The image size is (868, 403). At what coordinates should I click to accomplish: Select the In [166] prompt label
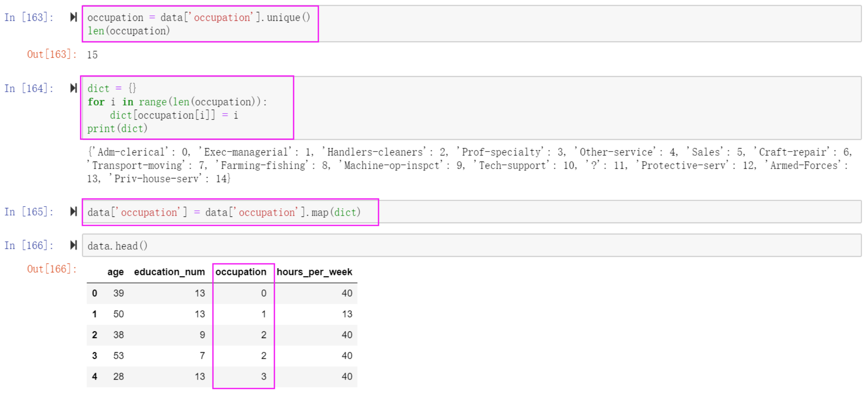coord(29,245)
